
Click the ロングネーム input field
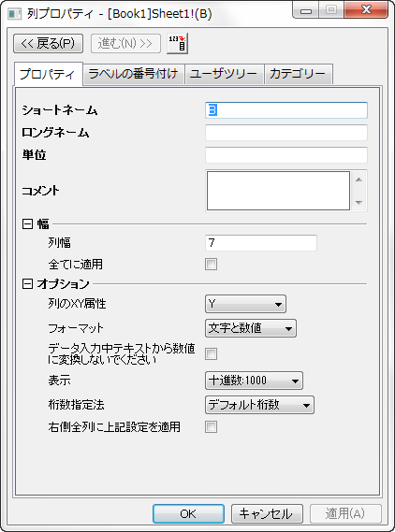286,133
